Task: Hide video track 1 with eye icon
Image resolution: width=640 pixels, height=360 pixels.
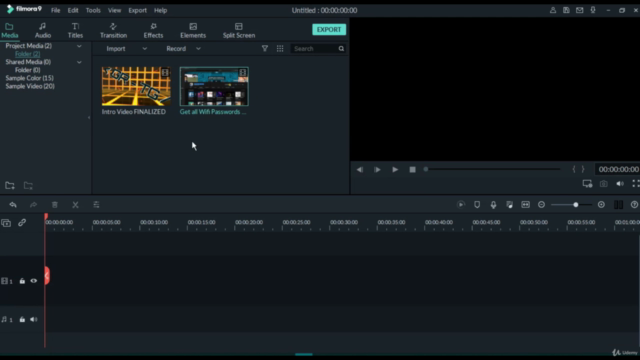Action: (34, 281)
